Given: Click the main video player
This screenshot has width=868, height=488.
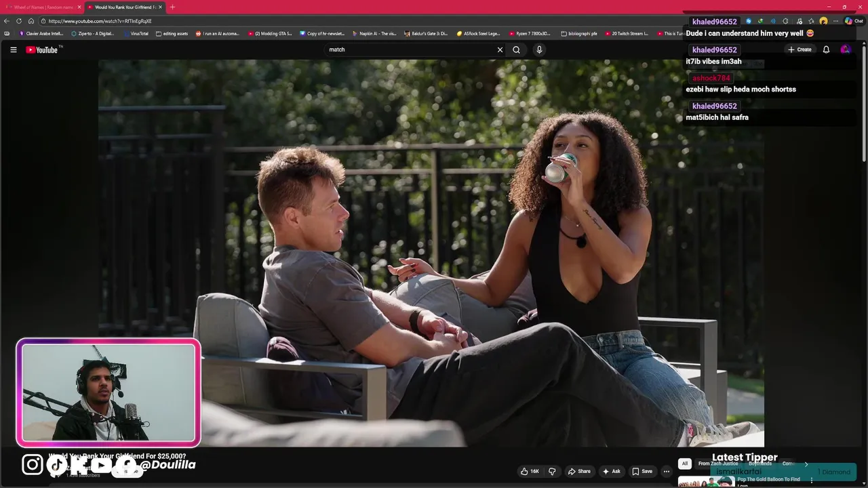Looking at the screenshot, I should (x=431, y=253).
